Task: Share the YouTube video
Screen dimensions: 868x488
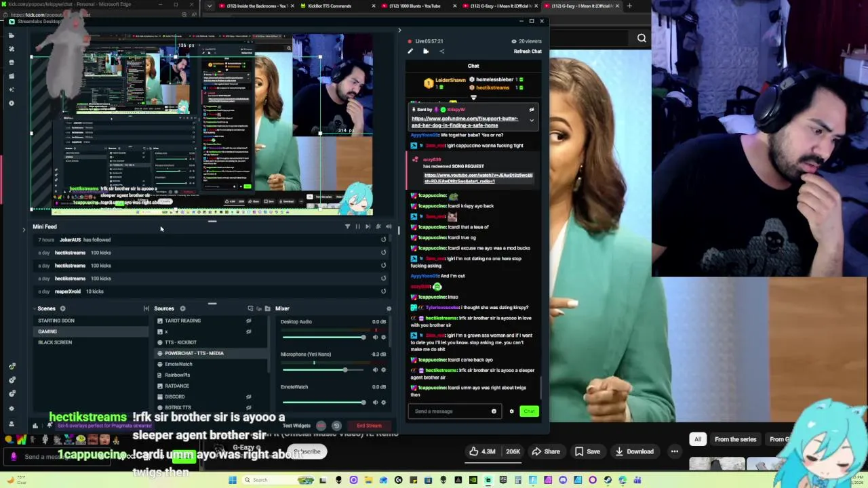Action: click(x=546, y=451)
